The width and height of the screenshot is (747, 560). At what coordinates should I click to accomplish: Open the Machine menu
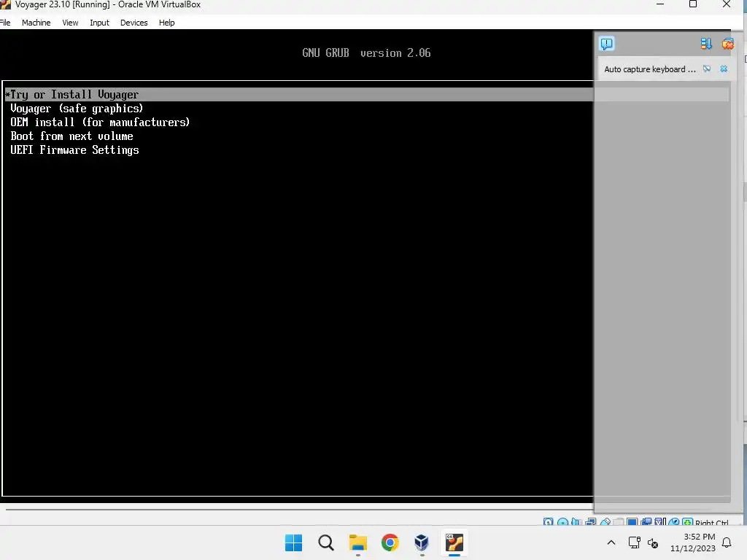coord(36,23)
